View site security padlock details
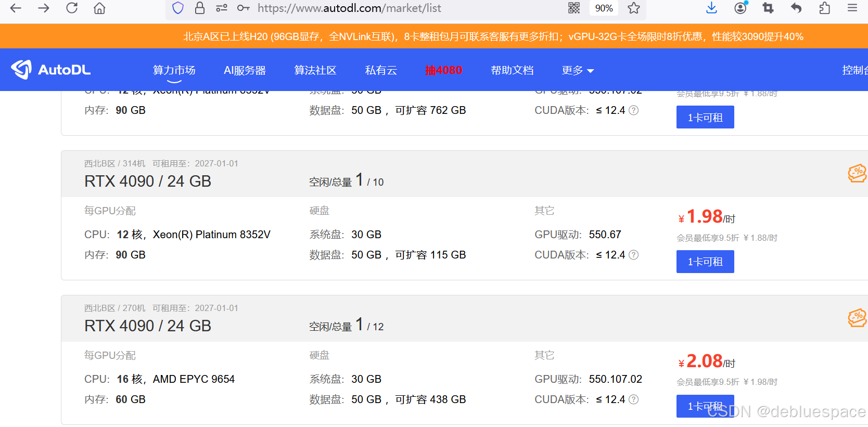This screenshot has width=868, height=427. pyautogui.click(x=200, y=8)
